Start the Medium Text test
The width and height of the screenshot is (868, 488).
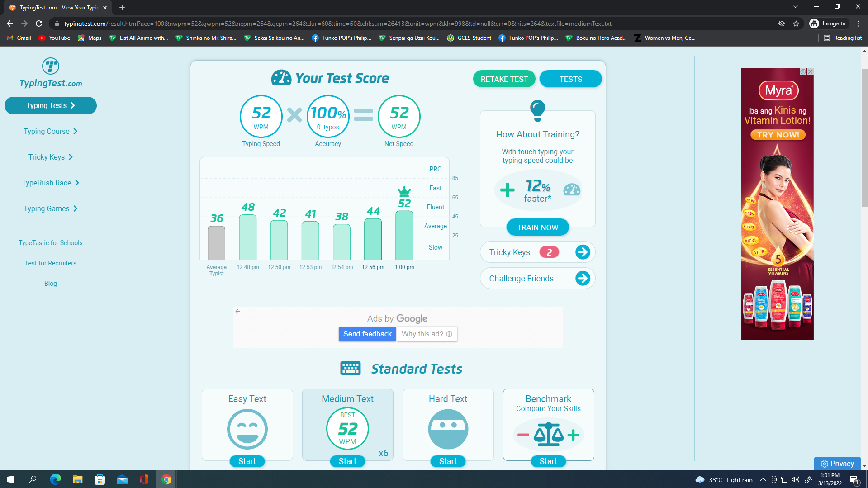tap(347, 461)
